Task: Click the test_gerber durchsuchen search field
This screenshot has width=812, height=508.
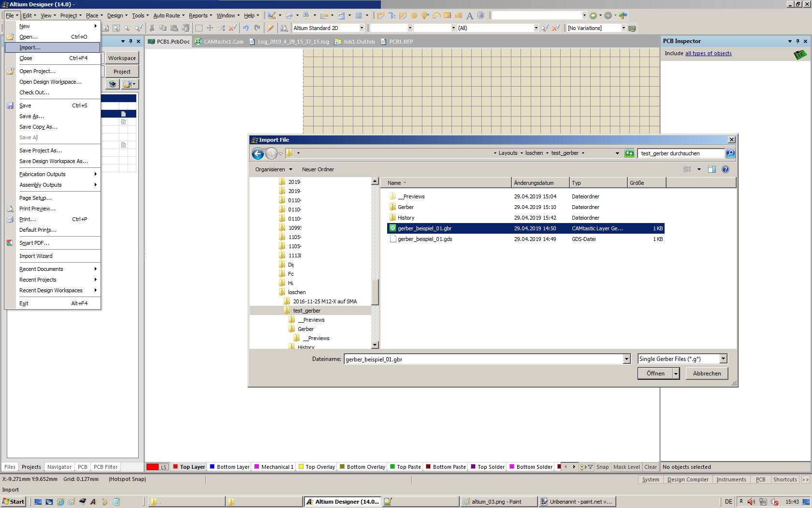Action: coord(681,153)
